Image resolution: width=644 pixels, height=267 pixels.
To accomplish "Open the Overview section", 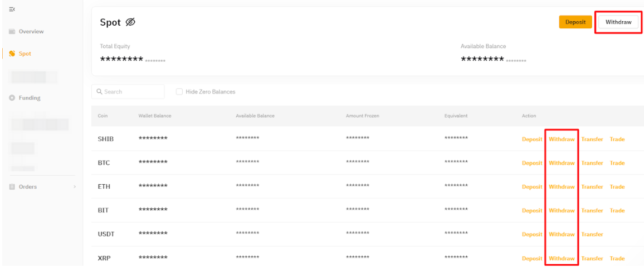I will (31, 32).
